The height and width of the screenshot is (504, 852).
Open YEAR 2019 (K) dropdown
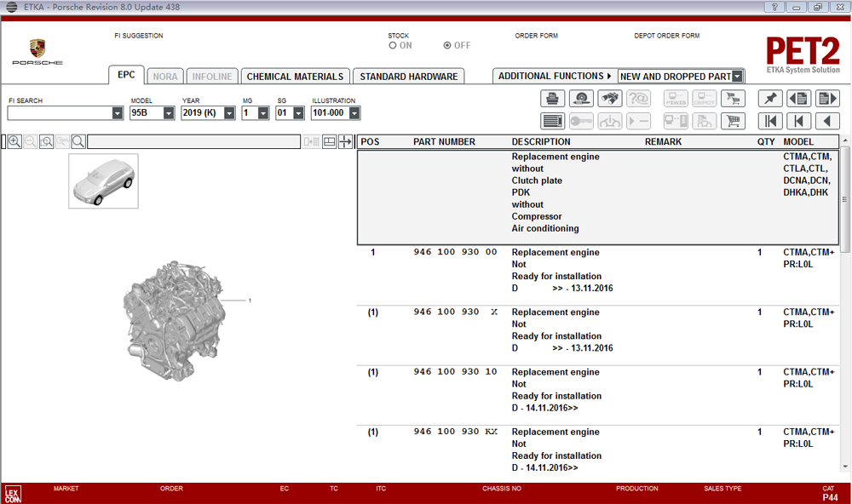tap(229, 113)
